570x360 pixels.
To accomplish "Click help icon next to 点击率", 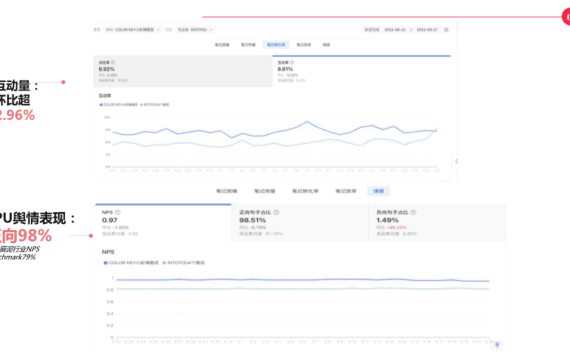I will tap(113, 63).
